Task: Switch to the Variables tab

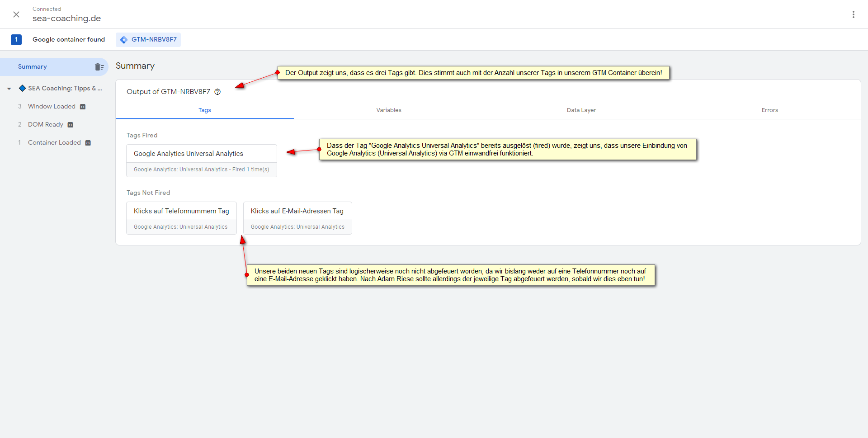Action: tap(389, 110)
